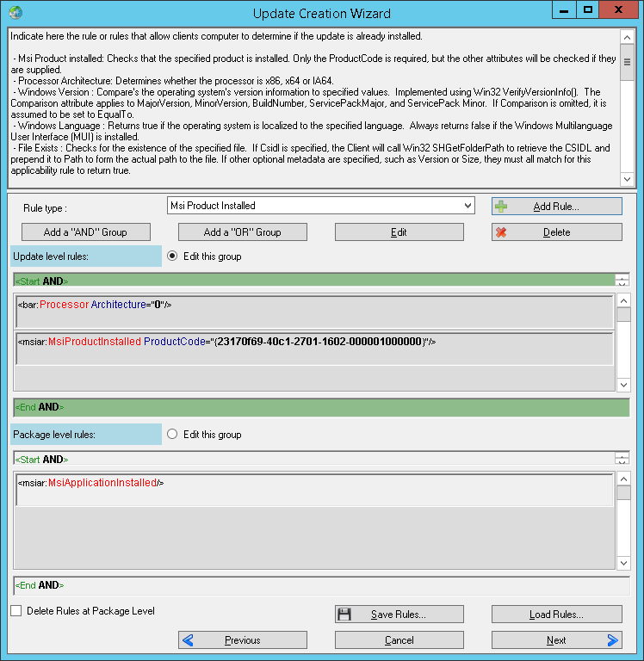Click the stepper on Update level Start AND bar

(622, 280)
